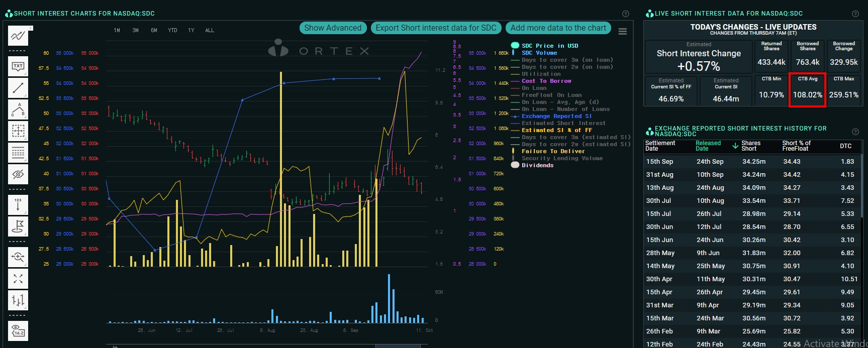Click the Show Advanced button
The image size is (868, 348).
pyautogui.click(x=333, y=28)
